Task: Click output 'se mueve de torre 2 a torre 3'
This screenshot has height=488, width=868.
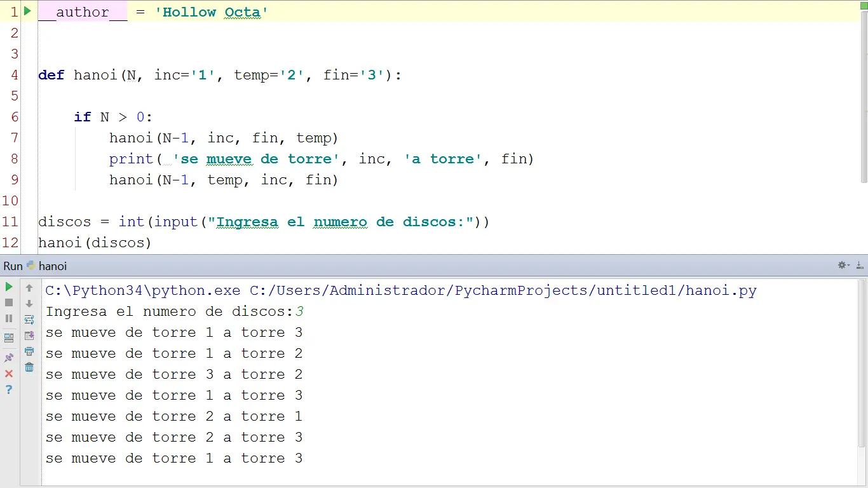Action: 174,438
